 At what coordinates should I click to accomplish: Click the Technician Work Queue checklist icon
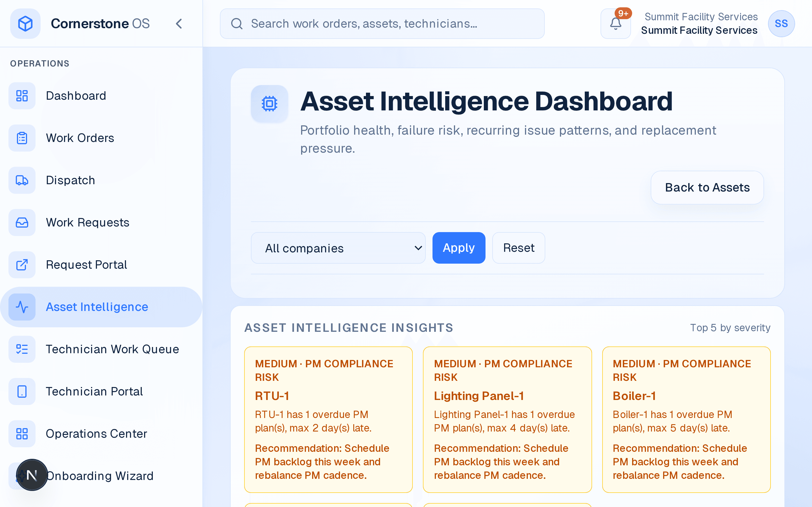pyautogui.click(x=22, y=349)
